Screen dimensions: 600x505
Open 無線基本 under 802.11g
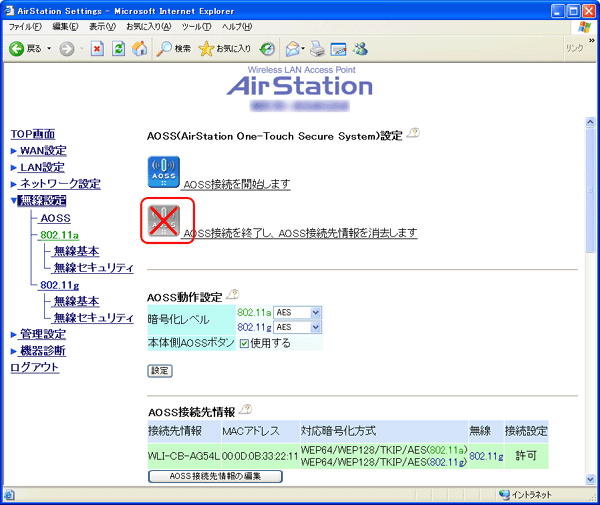coord(76,301)
